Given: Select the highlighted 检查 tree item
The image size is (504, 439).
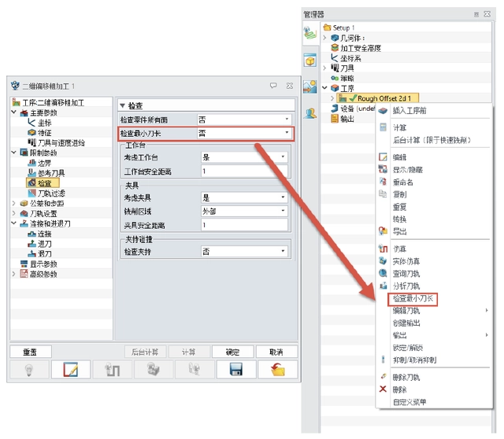Looking at the screenshot, I should (44, 183).
